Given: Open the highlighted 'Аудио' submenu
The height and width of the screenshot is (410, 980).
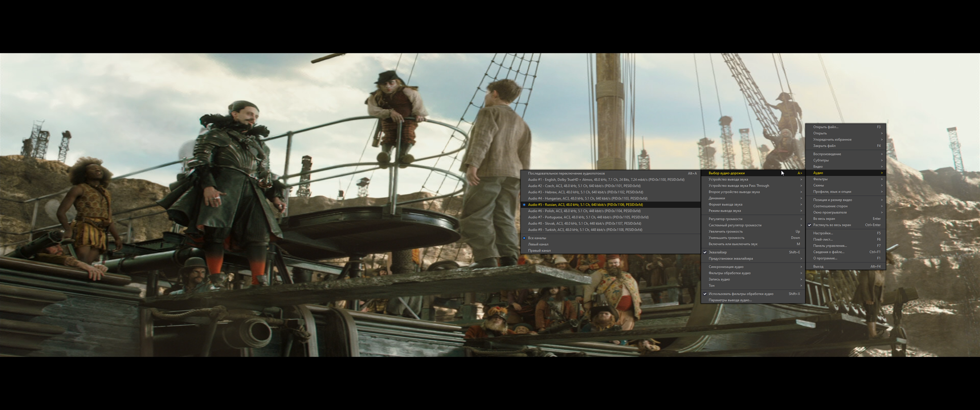Looking at the screenshot, I should tap(845, 173).
